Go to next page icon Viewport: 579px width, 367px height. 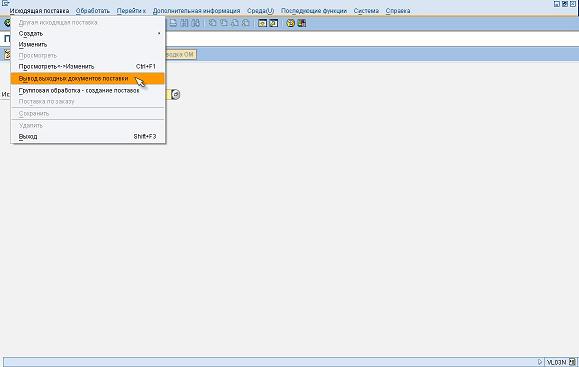(235, 23)
